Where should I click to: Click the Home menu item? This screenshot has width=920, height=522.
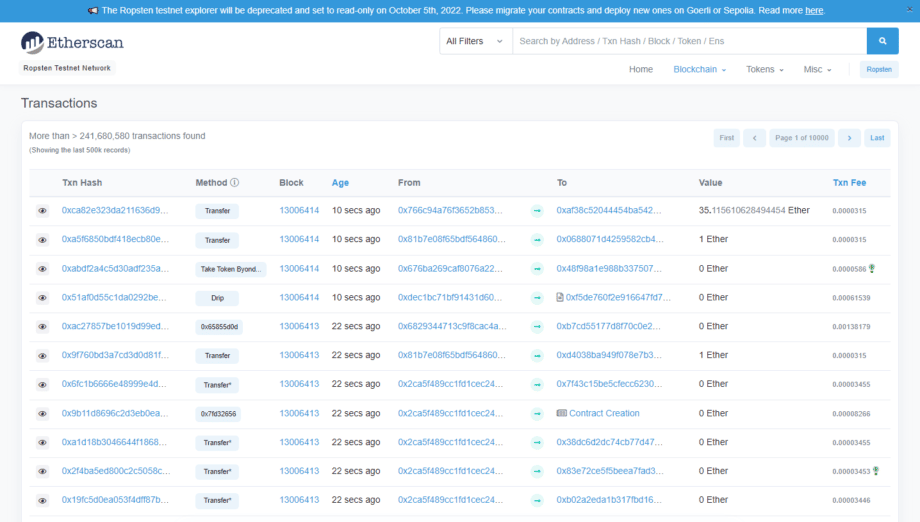pos(641,69)
